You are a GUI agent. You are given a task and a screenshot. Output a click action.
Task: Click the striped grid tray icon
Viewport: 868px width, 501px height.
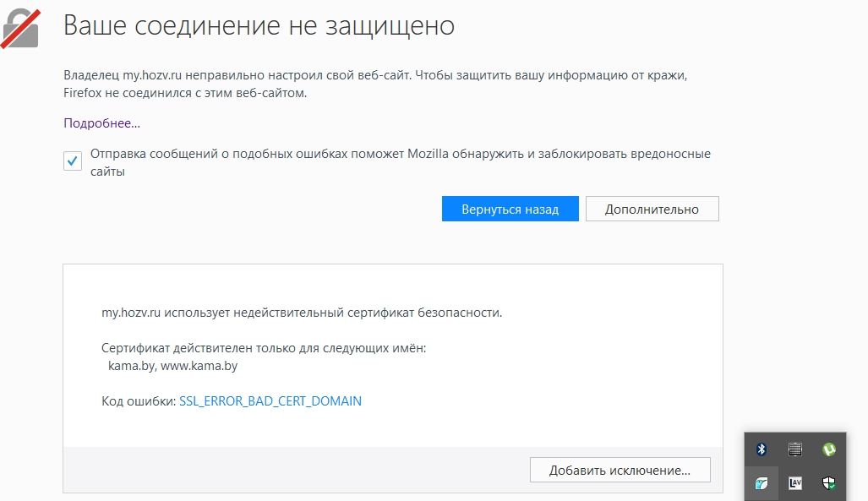[x=794, y=449]
